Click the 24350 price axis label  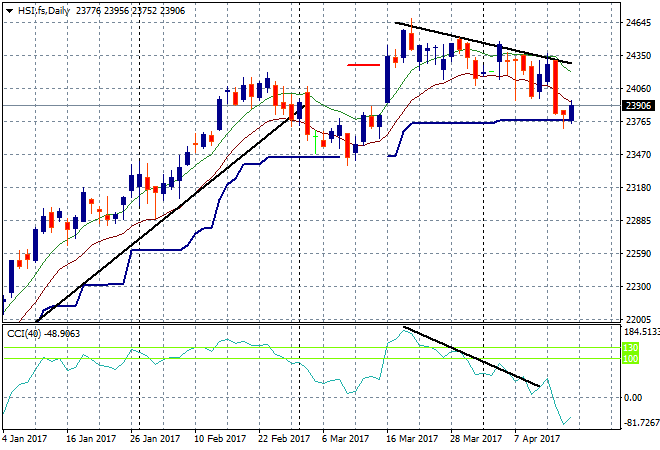pos(639,56)
